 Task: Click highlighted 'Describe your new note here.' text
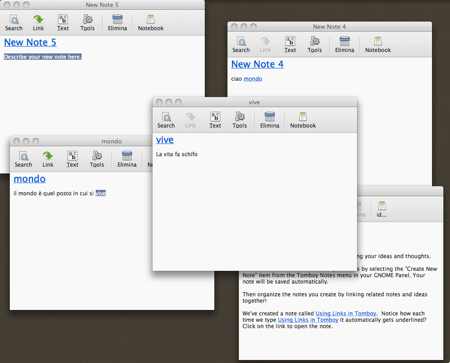(43, 57)
